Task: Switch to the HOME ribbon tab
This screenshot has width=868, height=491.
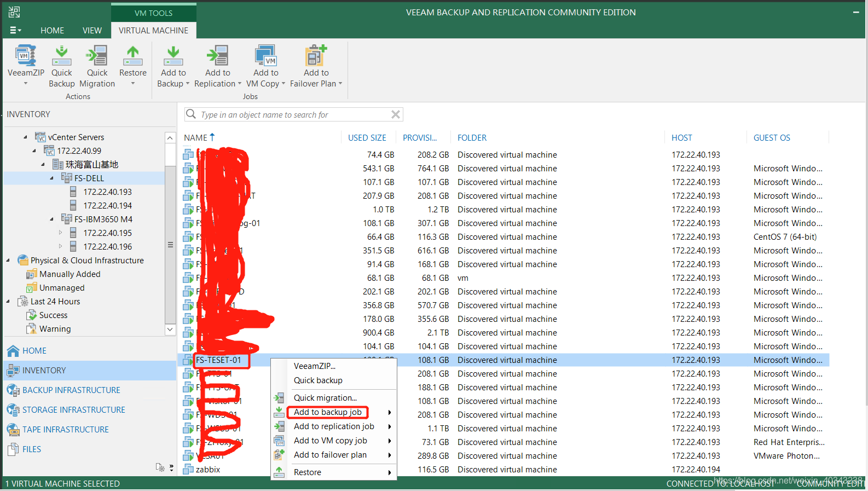Action: pos(52,31)
